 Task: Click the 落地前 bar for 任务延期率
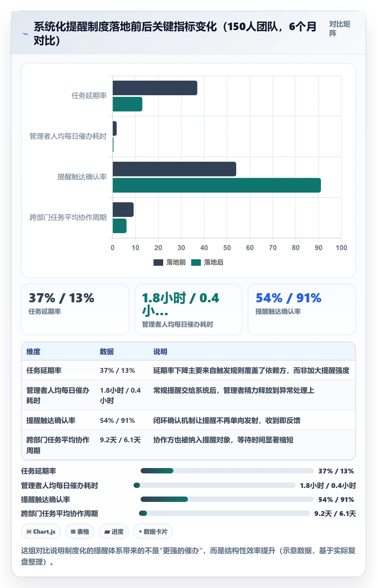[x=155, y=88]
